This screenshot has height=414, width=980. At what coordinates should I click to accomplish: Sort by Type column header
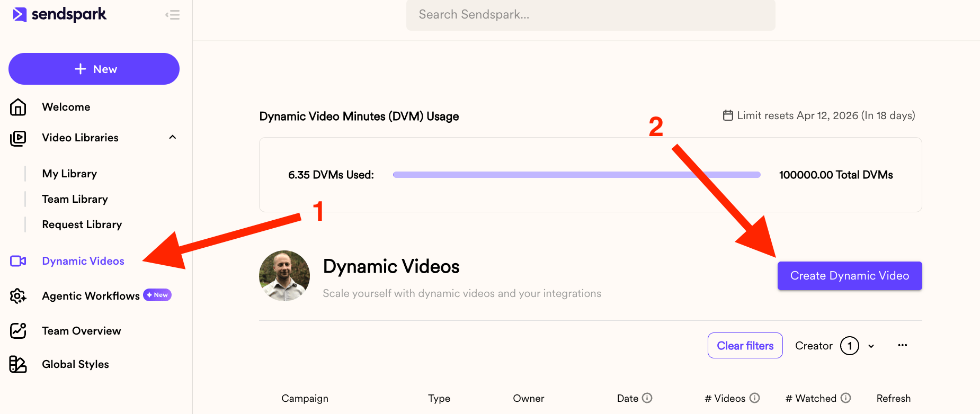[x=439, y=398]
